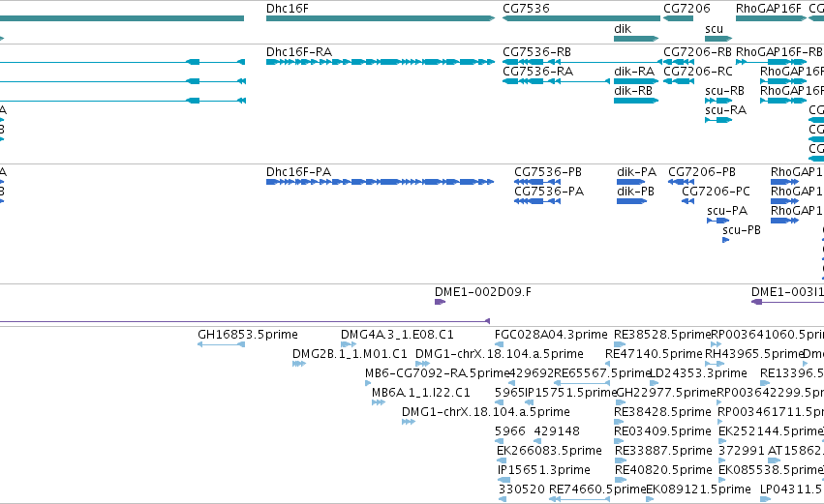Select the CG7536 gene feature

tap(581, 18)
